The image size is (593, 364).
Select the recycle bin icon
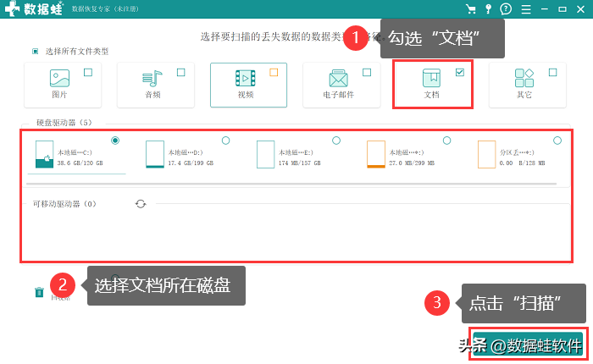click(x=39, y=292)
